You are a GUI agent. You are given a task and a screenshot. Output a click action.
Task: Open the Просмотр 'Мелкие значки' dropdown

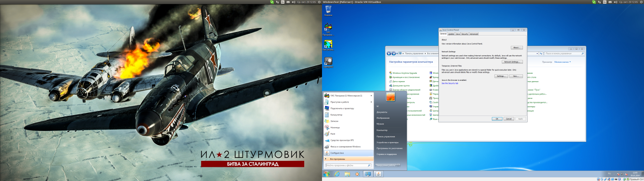tap(562, 62)
